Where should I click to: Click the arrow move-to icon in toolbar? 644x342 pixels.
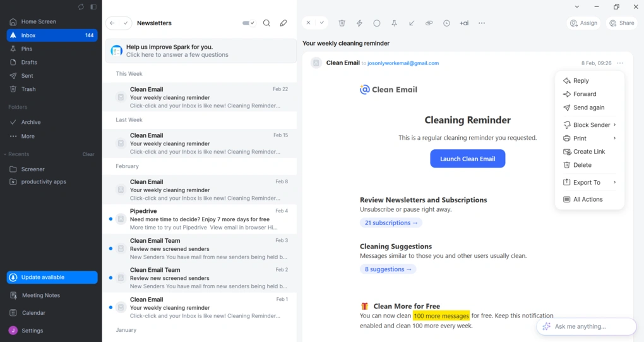point(412,23)
